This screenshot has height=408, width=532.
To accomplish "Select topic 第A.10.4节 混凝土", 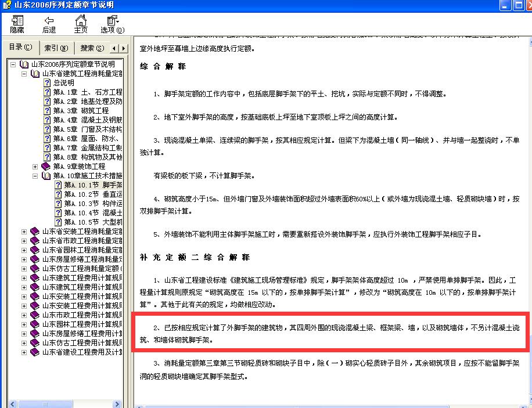I will point(94,213).
